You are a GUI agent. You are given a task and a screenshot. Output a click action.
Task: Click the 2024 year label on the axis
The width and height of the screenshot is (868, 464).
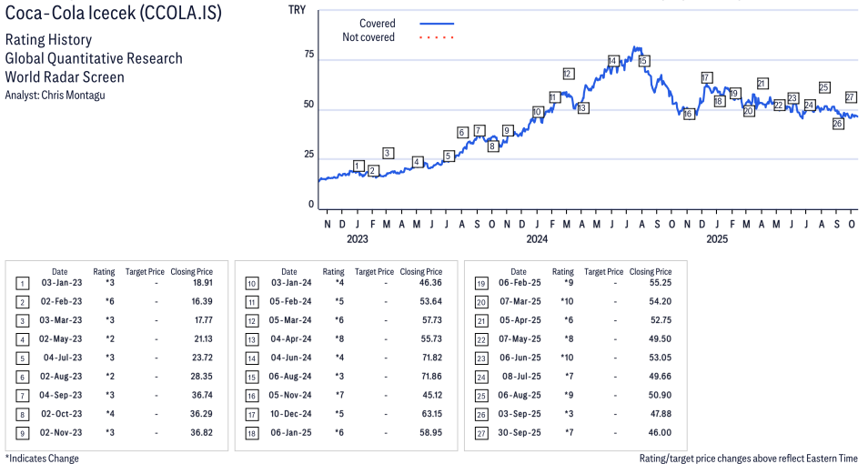point(537,239)
